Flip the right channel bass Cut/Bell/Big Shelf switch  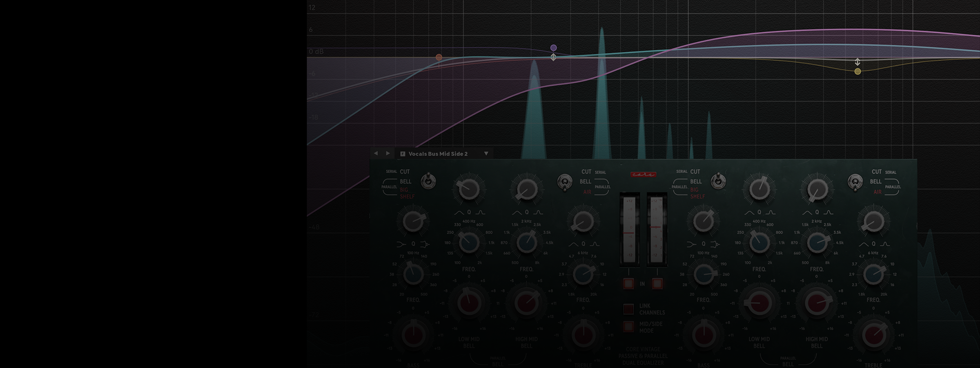(x=718, y=181)
